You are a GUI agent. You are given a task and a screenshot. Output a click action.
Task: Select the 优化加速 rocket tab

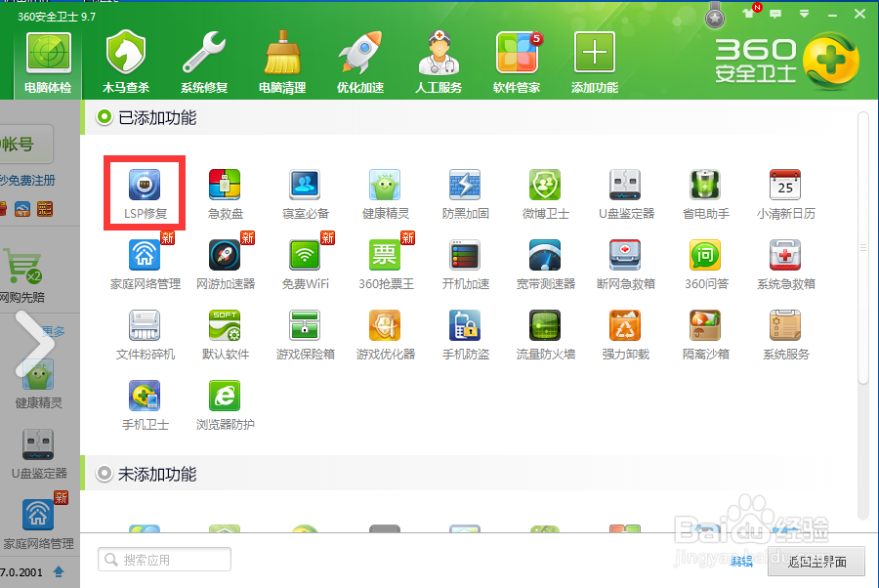(x=359, y=63)
